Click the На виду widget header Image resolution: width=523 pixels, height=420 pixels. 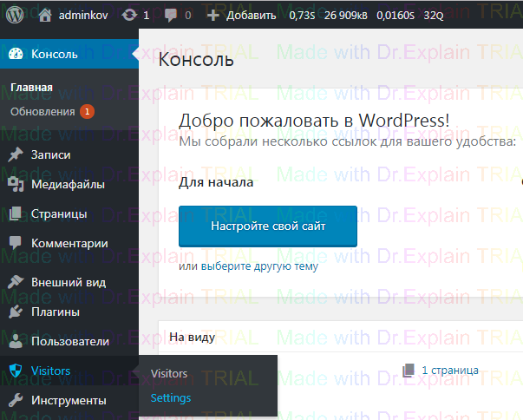[x=193, y=337]
